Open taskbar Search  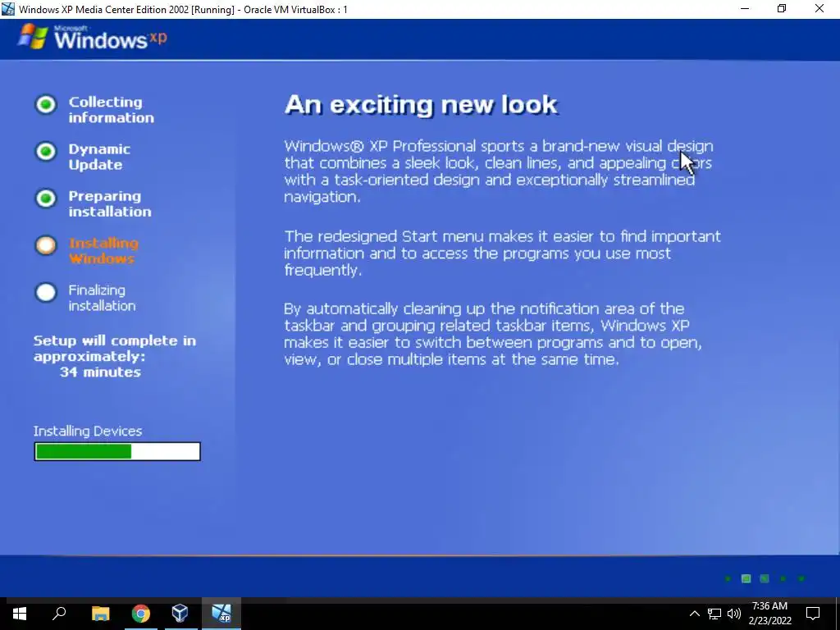pos(59,614)
